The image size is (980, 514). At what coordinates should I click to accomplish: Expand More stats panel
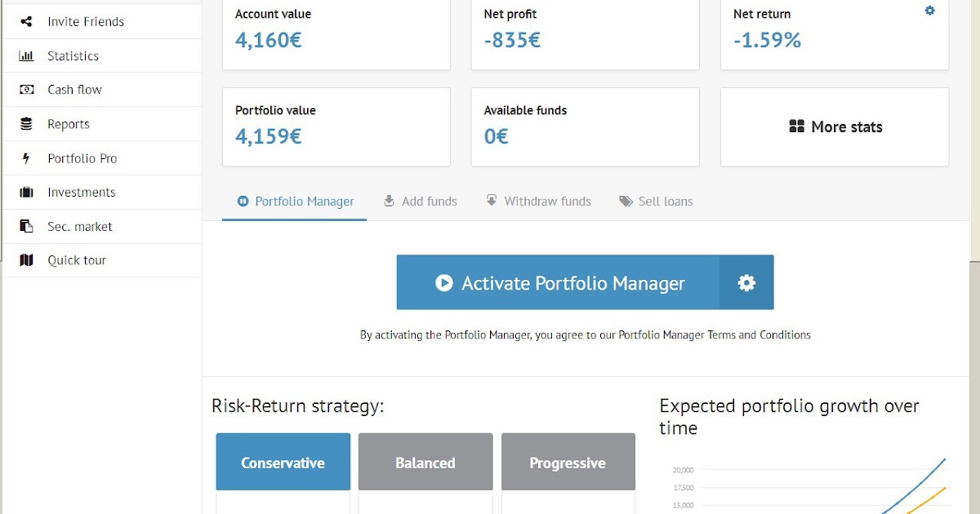pyautogui.click(x=834, y=127)
